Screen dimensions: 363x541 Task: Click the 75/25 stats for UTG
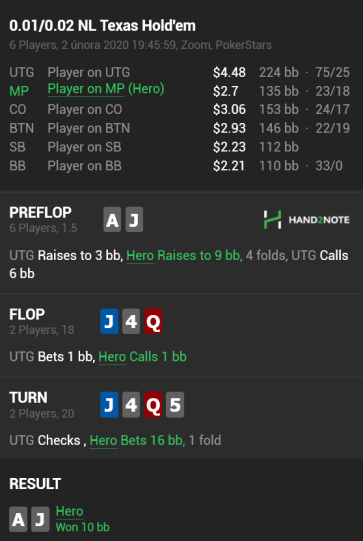pyautogui.click(x=333, y=72)
